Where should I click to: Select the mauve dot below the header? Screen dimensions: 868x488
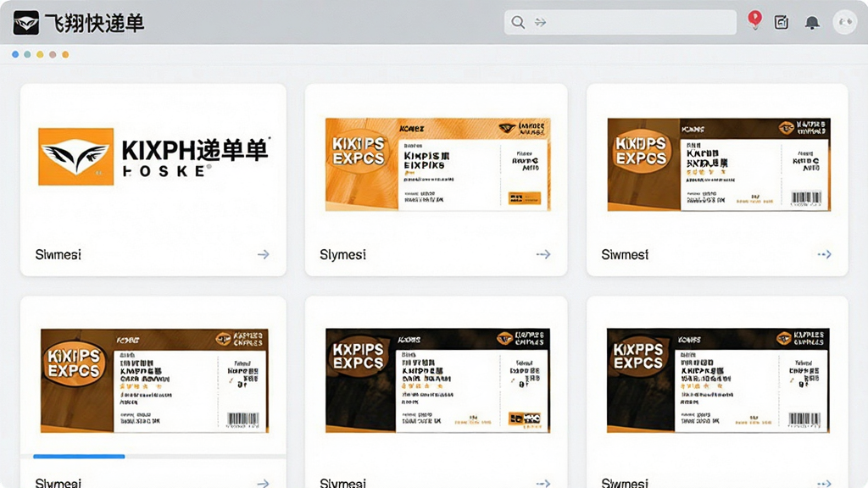[53, 54]
